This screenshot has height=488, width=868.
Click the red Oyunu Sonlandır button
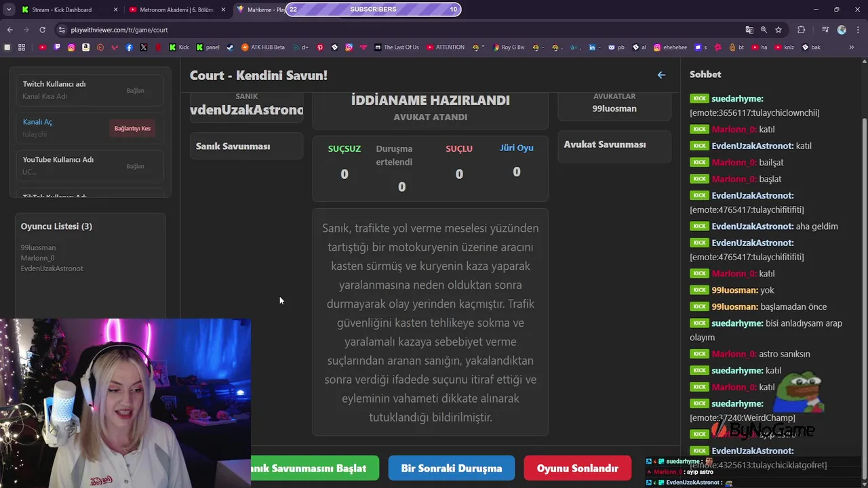578,468
